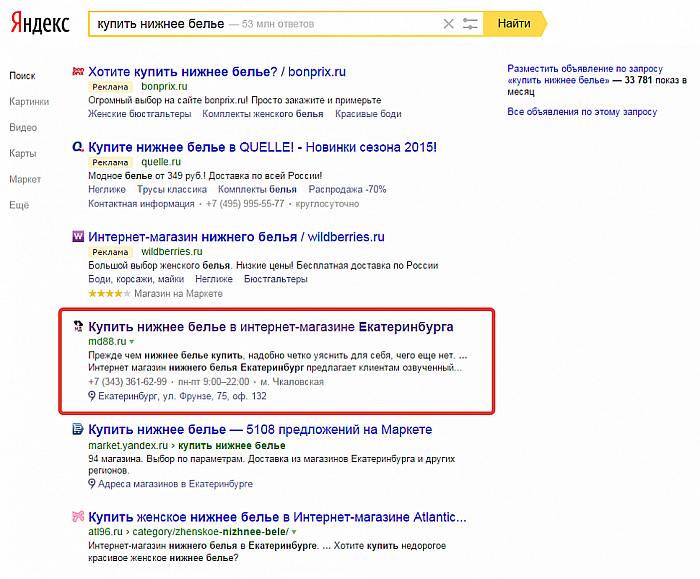Viewport: 700px width, 579px height.
Task: Click купить нижнее белье breadcrumb after market.yandex.ru
Action: pos(232,446)
